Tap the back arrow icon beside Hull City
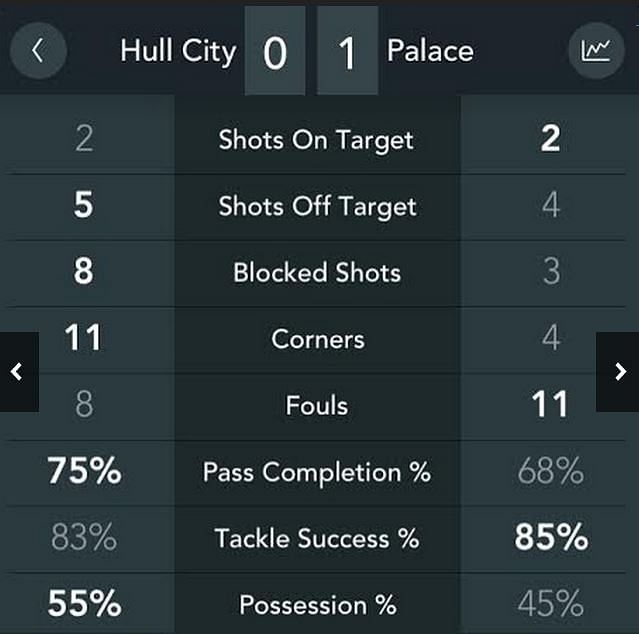Viewport: 639px width, 634px height. [38, 51]
